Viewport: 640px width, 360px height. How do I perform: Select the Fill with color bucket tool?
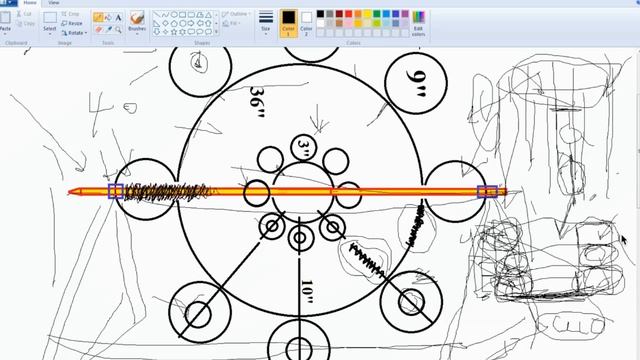tap(108, 17)
